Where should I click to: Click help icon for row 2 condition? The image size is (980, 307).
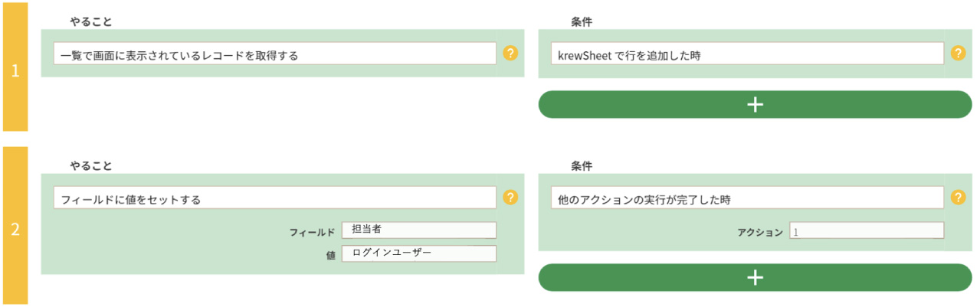958,198
